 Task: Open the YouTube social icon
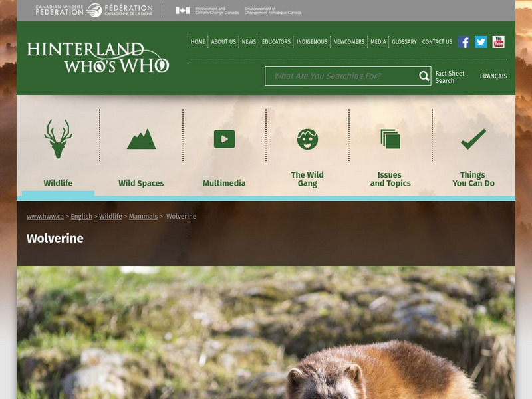pyautogui.click(x=498, y=41)
